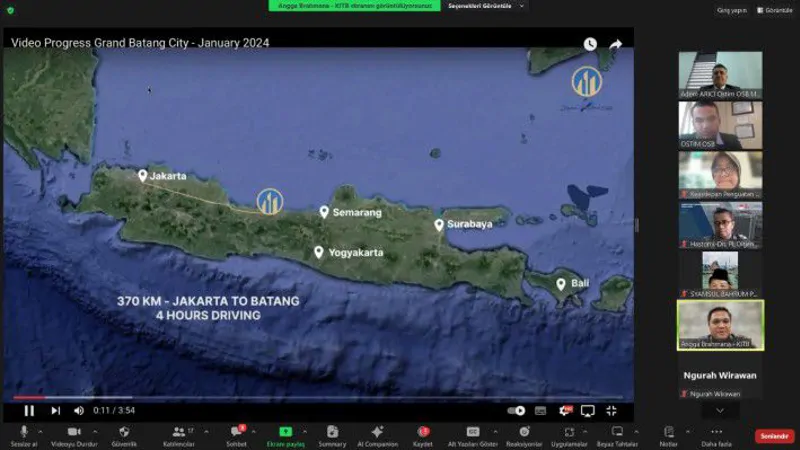The image size is (800, 450).
Task: Pause the shared YouTube video
Action: tap(29, 410)
